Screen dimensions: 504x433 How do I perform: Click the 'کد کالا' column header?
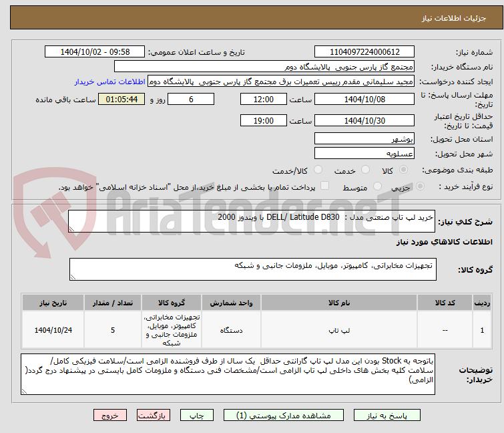pyautogui.click(x=445, y=303)
